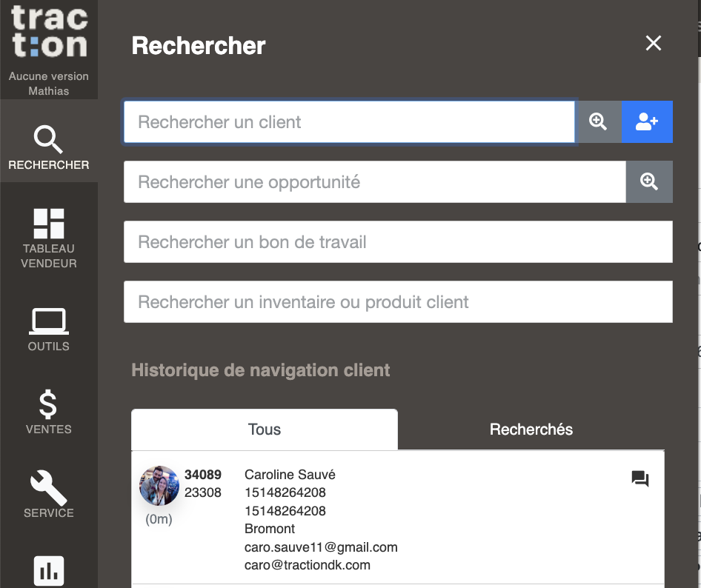This screenshot has width=701, height=588.
Task: Focus the inventaire ou produit client field
Action: (x=398, y=301)
